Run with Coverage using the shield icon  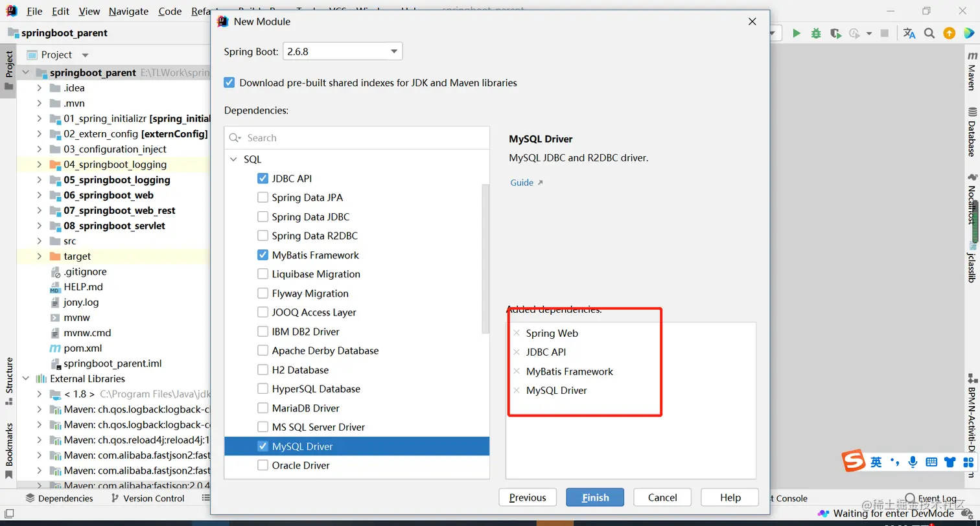835,33
